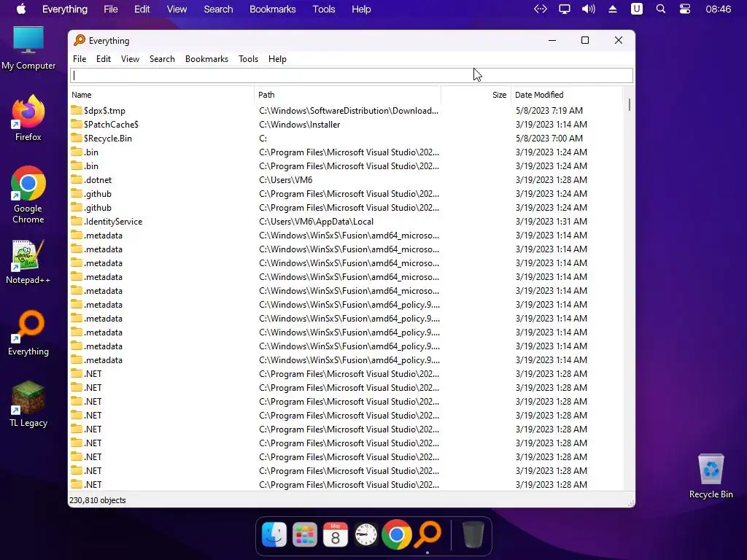
Task: Open Everything desktop shortcut
Action: point(28,332)
